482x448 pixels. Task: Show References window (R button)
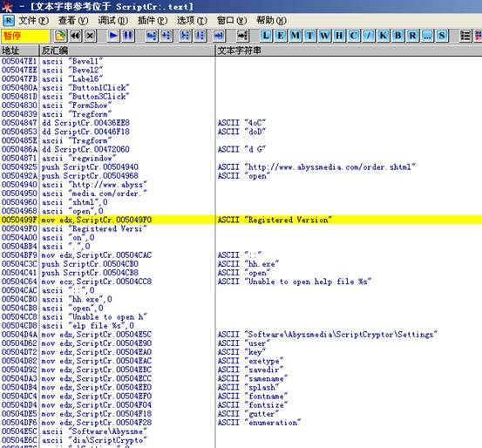coord(412,36)
